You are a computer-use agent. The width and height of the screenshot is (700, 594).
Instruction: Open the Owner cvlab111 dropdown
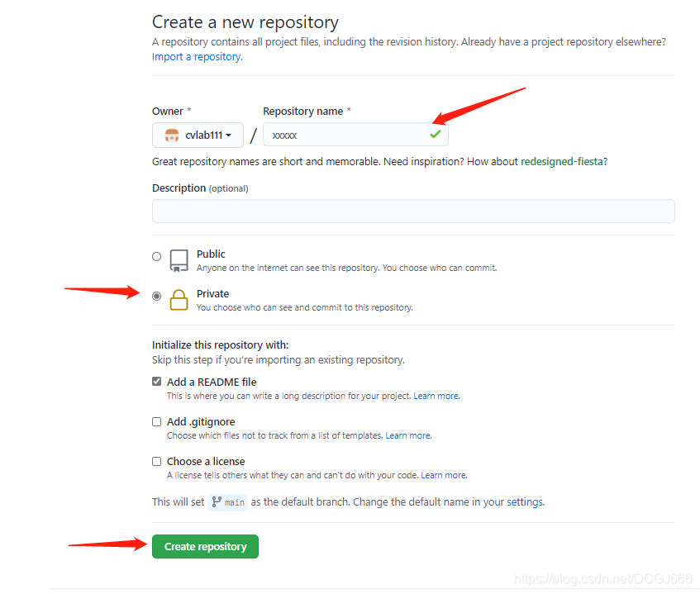click(198, 135)
